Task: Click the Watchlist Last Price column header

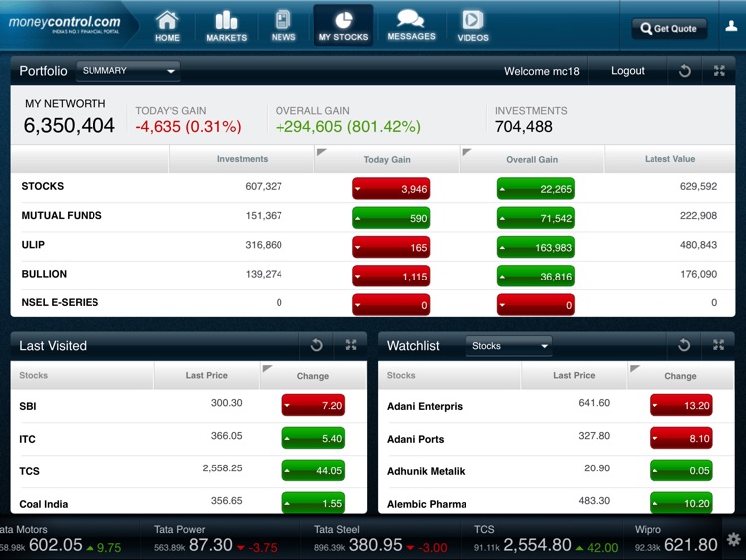Action: tap(574, 375)
